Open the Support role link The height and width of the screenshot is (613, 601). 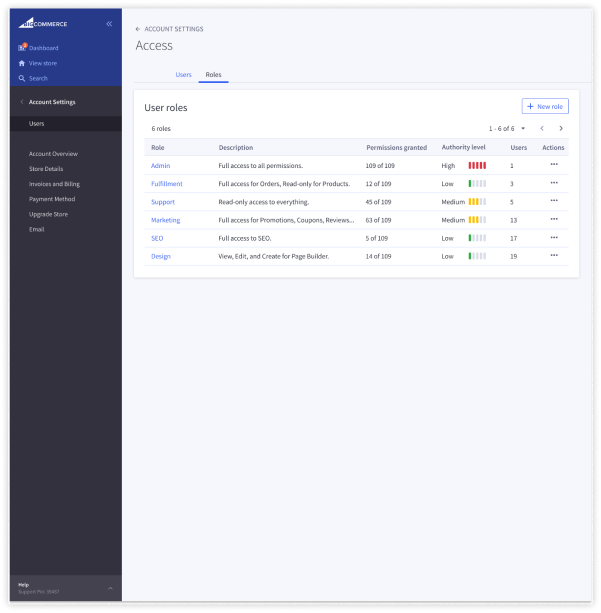tap(163, 202)
